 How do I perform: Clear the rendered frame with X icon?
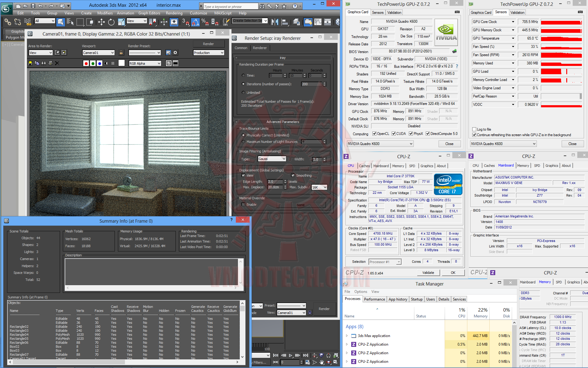pyautogui.click(x=57, y=63)
